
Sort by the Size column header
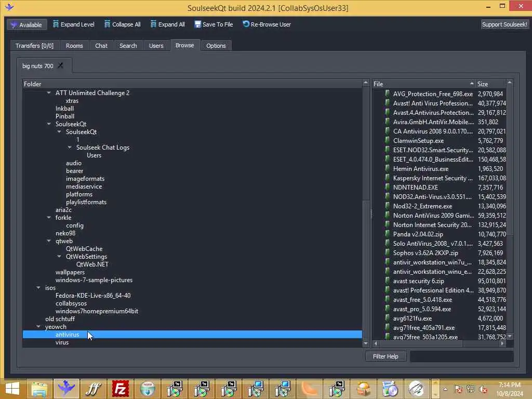coord(491,84)
